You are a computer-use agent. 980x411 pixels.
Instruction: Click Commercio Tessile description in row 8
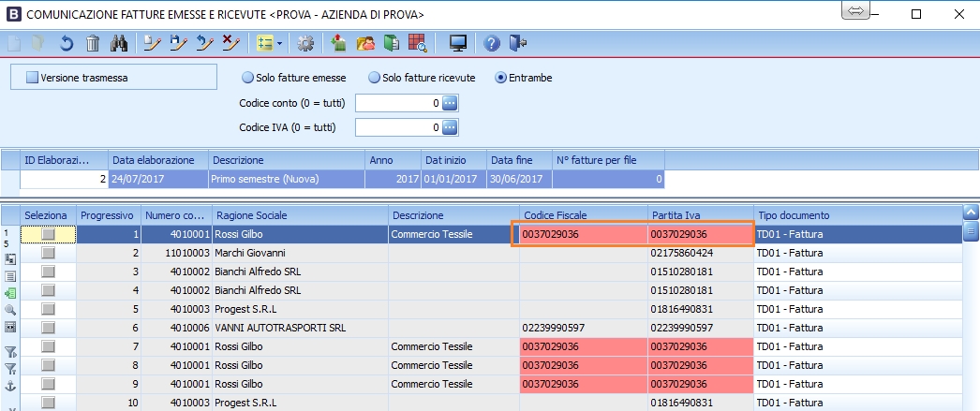(x=453, y=365)
